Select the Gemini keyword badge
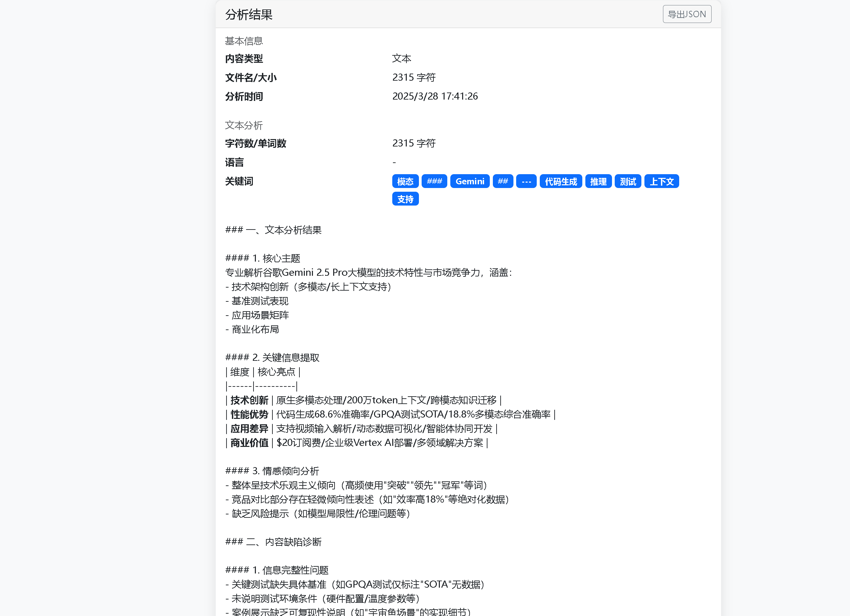The image size is (850, 616). (470, 181)
